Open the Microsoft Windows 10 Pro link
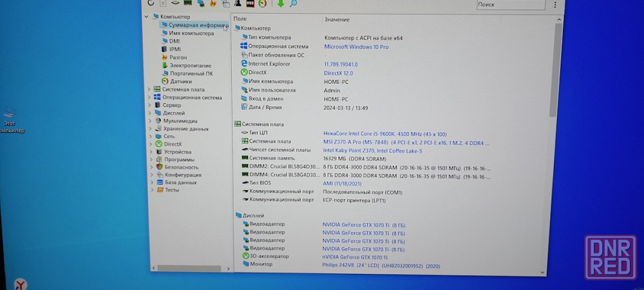 (x=356, y=47)
